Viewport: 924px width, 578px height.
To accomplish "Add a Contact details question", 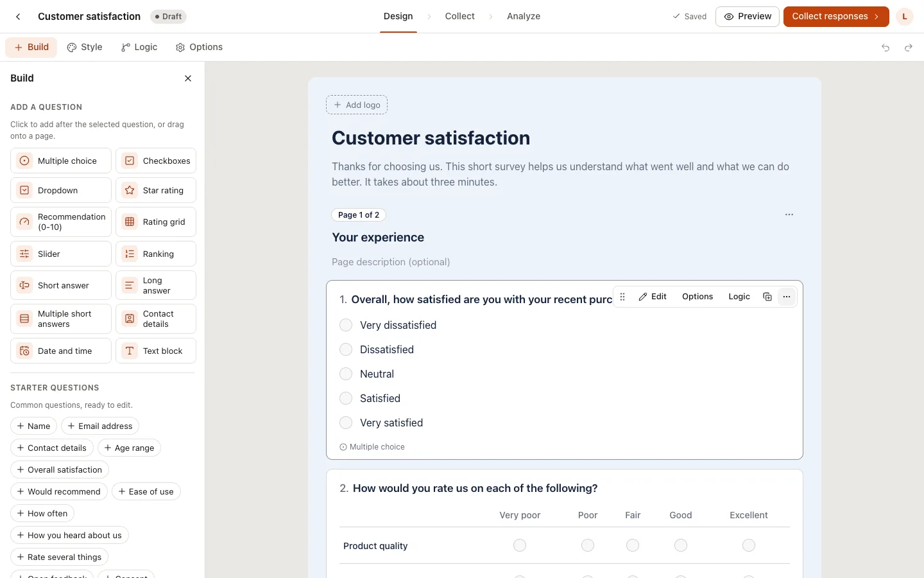I will click(156, 319).
